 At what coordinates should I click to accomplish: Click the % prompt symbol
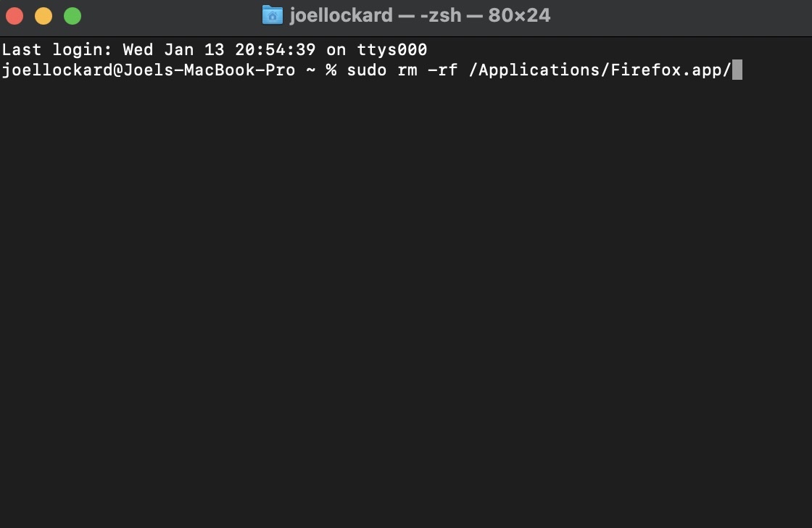(x=331, y=70)
